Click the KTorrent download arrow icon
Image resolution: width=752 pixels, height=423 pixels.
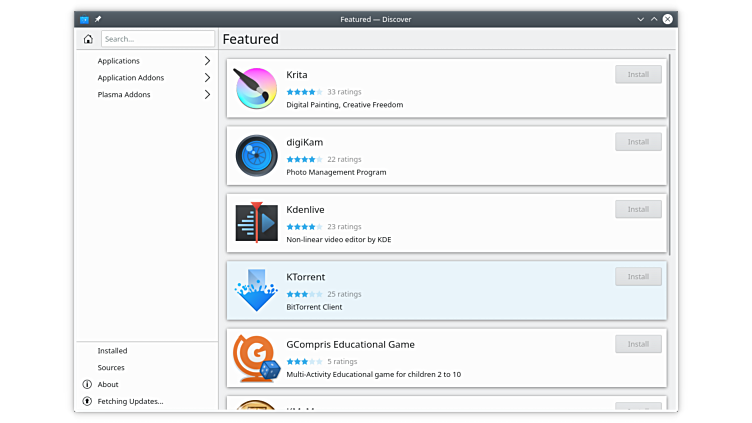coord(256,291)
